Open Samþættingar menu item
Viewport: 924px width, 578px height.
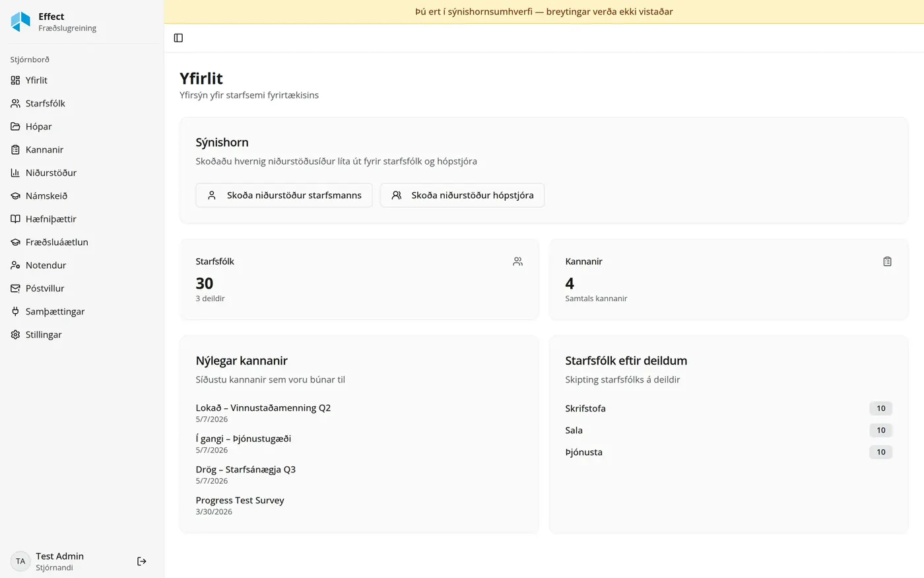tap(82, 311)
